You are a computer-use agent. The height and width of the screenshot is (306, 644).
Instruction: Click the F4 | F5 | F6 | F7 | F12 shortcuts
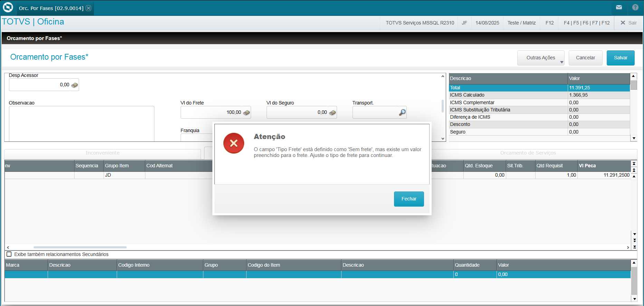point(587,23)
